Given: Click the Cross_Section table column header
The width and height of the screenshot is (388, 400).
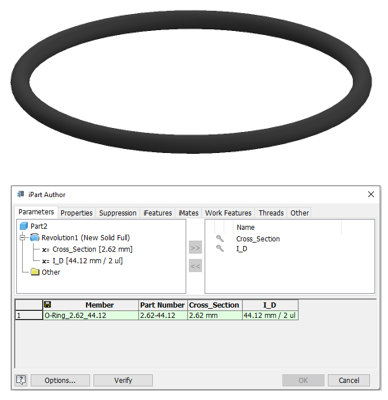Looking at the screenshot, I should 214,305.
